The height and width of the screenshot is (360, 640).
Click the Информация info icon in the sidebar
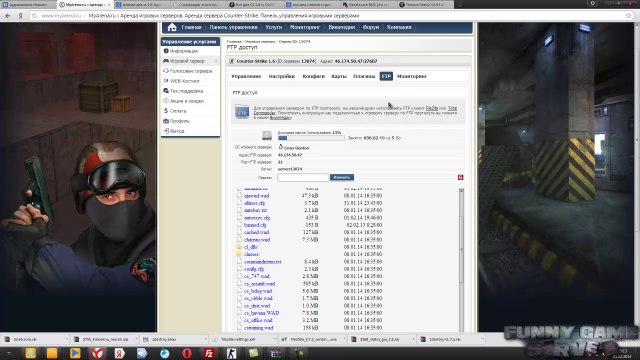coord(166,51)
